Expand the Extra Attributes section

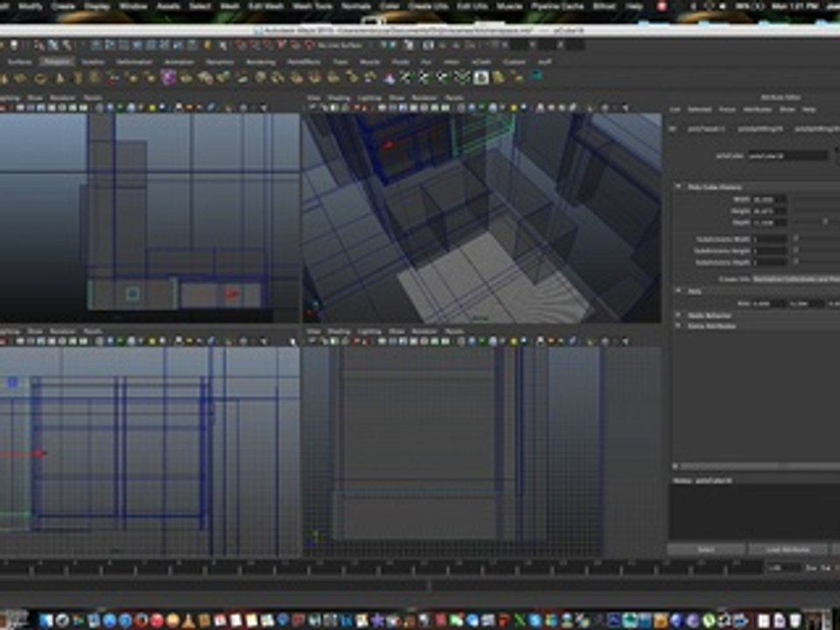tap(677, 325)
